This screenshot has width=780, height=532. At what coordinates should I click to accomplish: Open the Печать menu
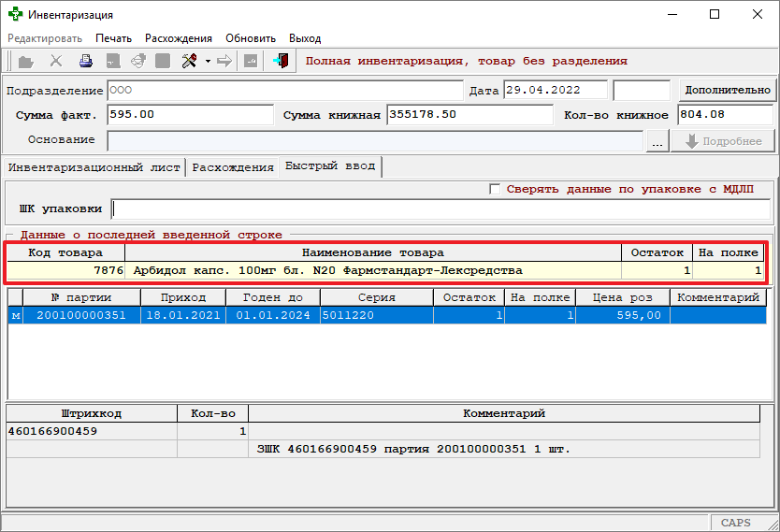click(113, 38)
